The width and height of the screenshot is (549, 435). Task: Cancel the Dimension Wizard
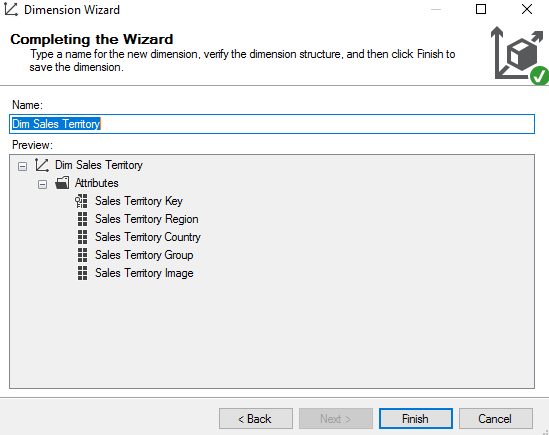[x=495, y=419]
